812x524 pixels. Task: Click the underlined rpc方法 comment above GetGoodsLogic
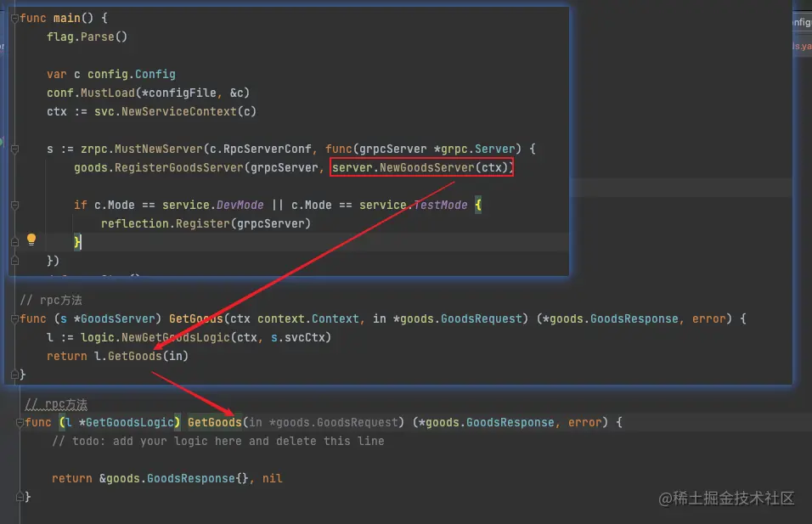point(56,404)
